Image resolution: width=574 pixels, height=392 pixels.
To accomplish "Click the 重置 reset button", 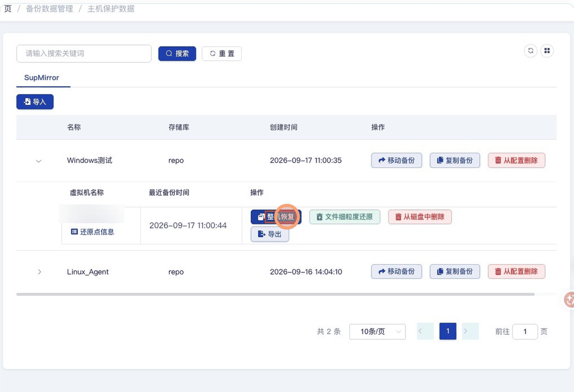I will [222, 53].
